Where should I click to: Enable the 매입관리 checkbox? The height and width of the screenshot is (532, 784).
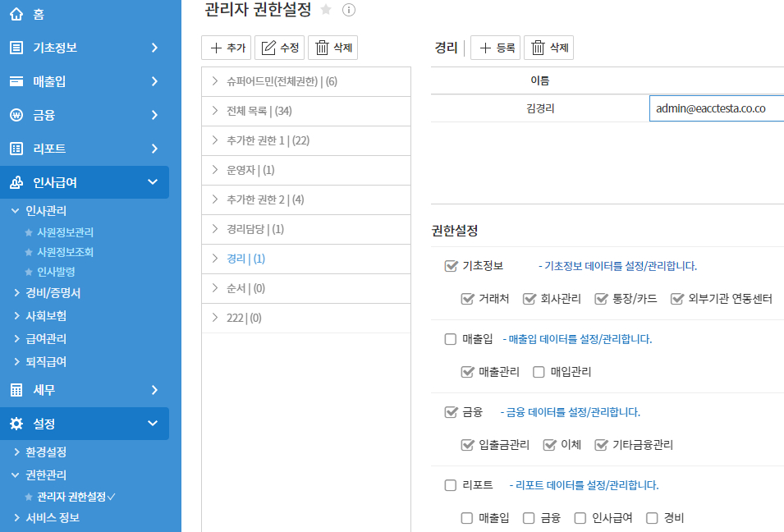coord(539,372)
